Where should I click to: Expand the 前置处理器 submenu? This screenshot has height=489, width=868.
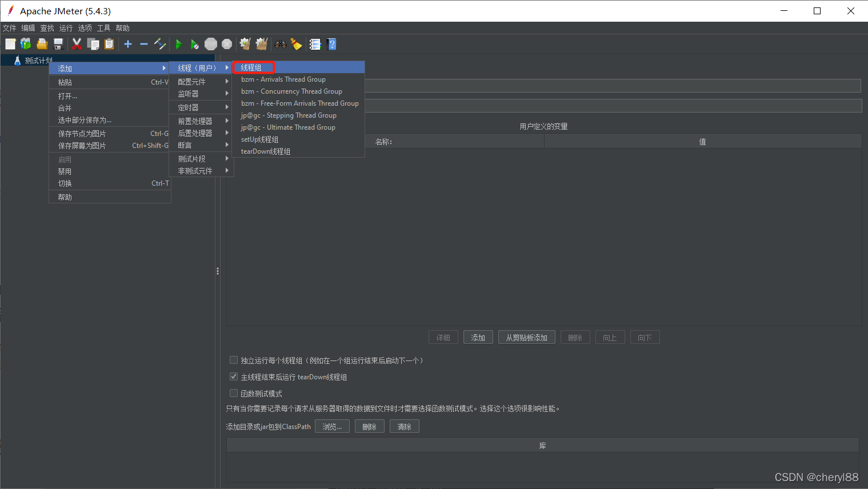click(x=201, y=121)
